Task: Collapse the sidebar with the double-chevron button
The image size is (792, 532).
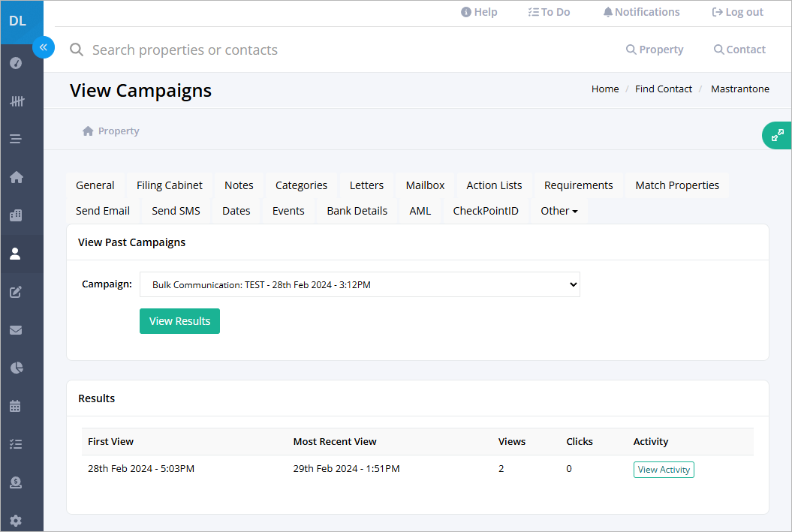Action: (x=44, y=47)
